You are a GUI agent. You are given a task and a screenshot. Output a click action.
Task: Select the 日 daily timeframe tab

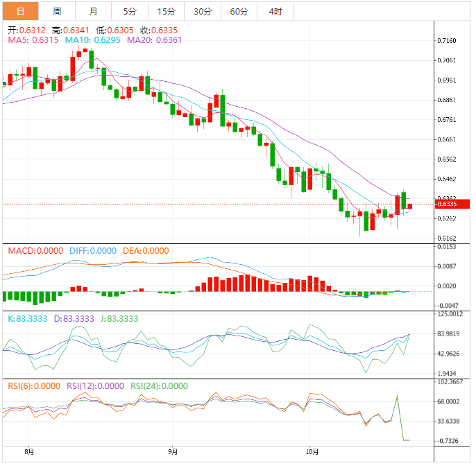[20, 12]
